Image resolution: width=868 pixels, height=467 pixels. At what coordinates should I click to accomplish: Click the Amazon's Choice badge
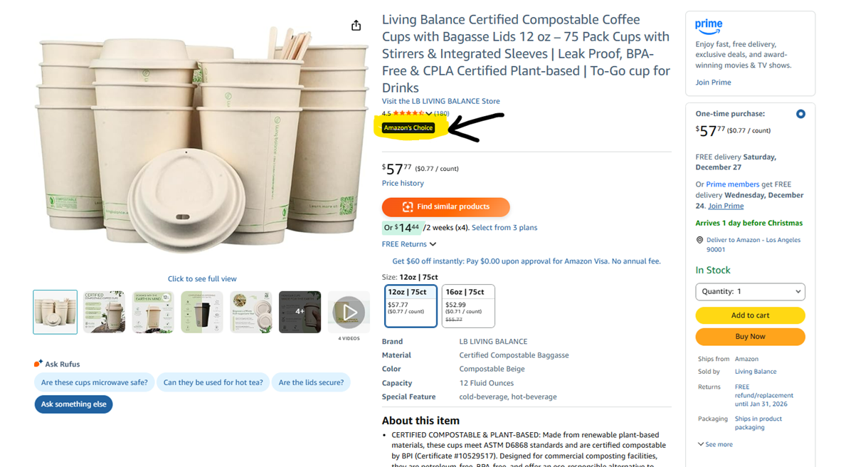point(408,128)
